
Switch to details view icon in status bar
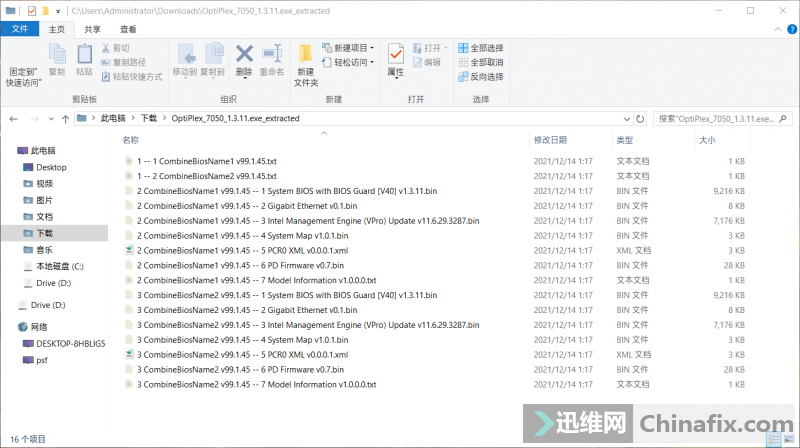click(x=774, y=439)
